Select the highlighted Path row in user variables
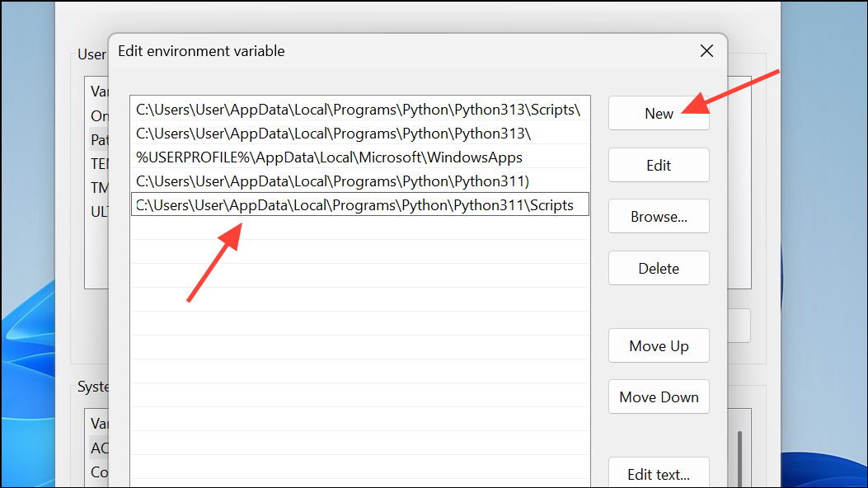868x488 pixels. click(99, 140)
